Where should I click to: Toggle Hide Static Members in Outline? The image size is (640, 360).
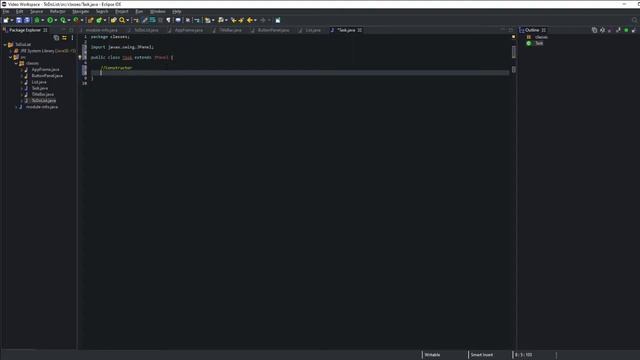click(618, 30)
